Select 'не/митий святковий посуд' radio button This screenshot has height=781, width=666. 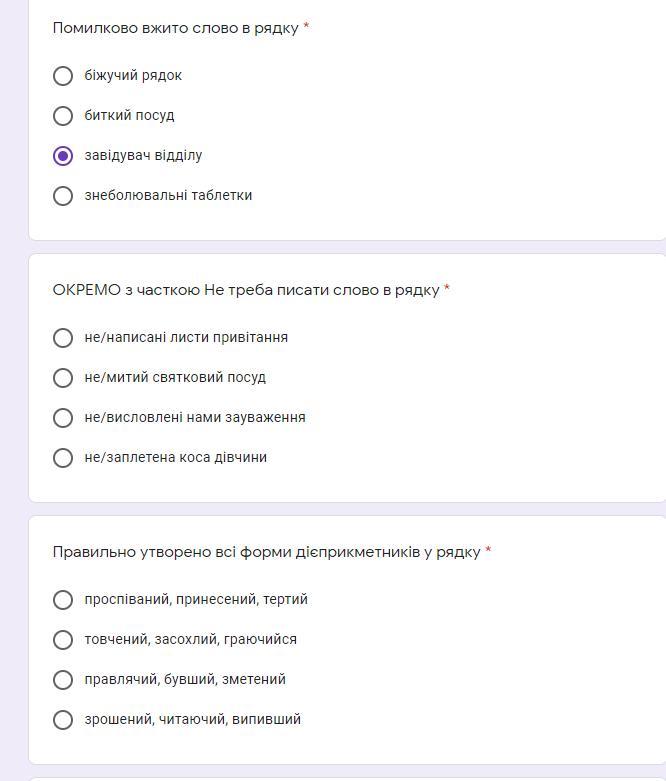click(x=63, y=378)
